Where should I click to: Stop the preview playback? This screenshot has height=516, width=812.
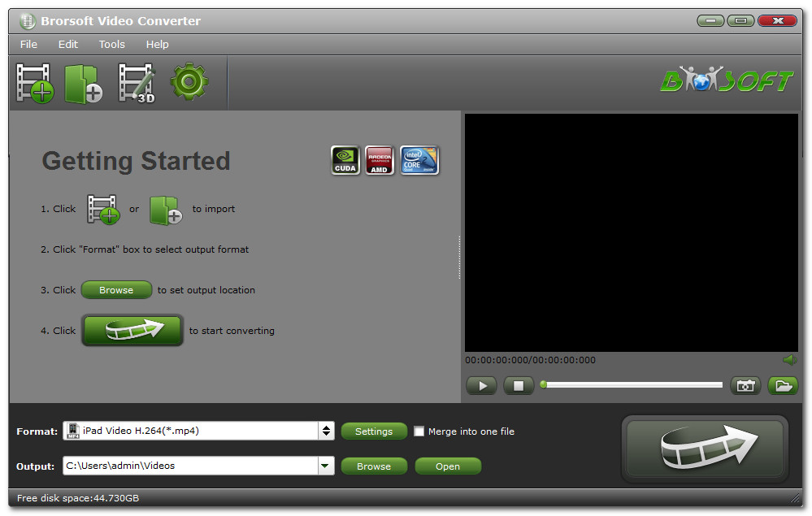(x=519, y=385)
